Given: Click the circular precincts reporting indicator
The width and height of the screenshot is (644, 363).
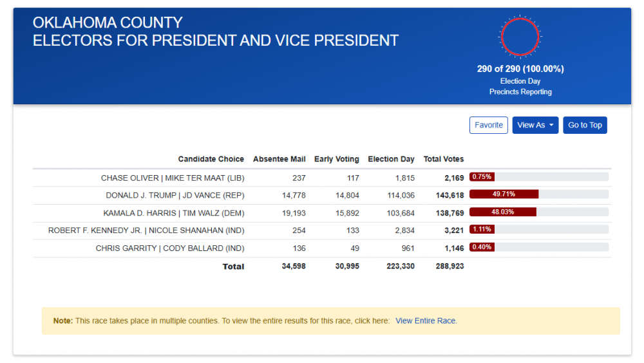Looking at the screenshot, I should 520,37.
